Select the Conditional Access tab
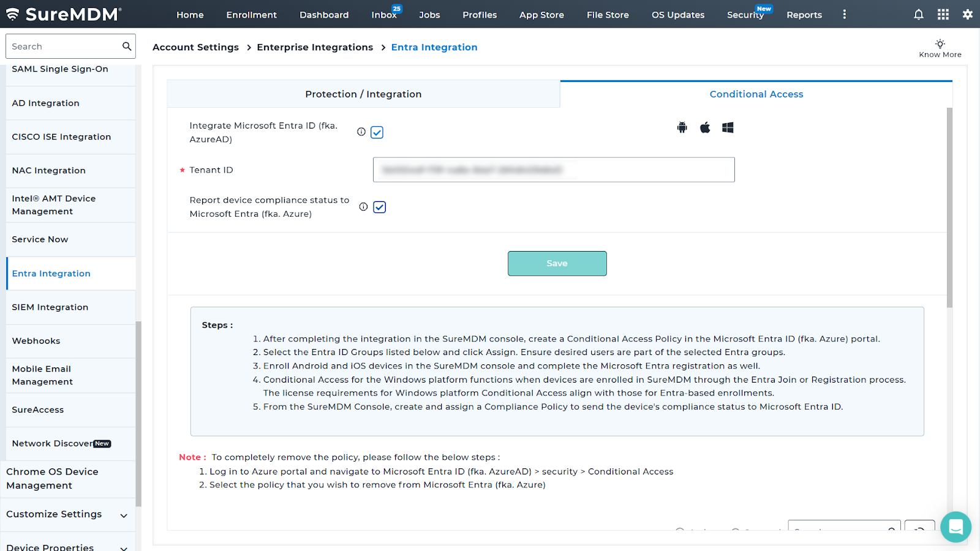 [x=756, y=94]
